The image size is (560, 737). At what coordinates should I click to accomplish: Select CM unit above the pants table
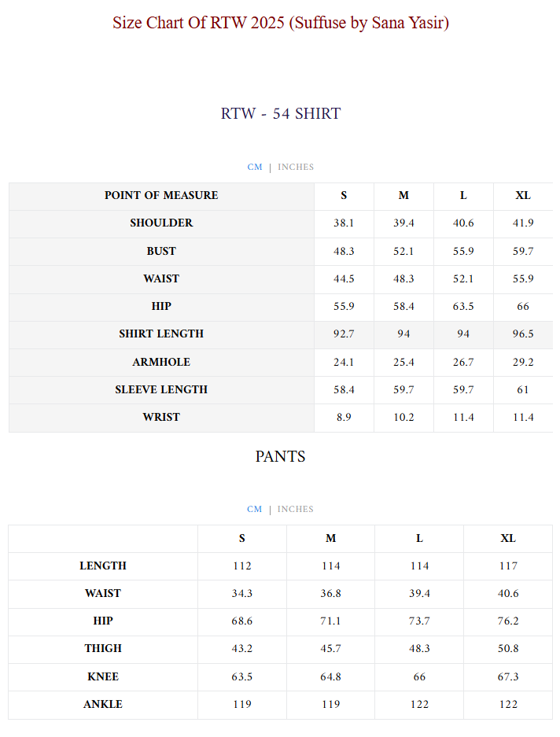(255, 510)
